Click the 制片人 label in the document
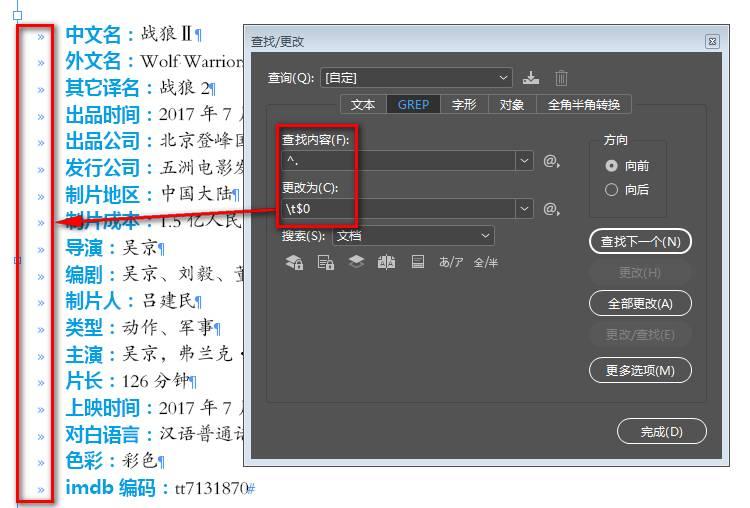The width and height of the screenshot is (750, 508). tap(93, 301)
